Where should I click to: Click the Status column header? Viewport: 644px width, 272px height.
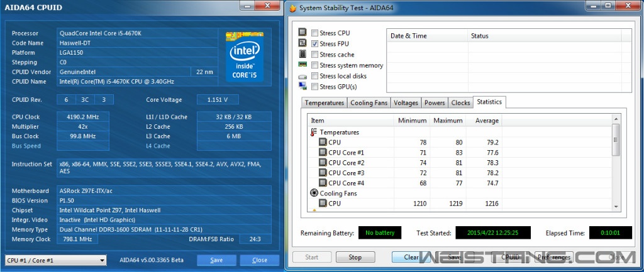(544, 36)
